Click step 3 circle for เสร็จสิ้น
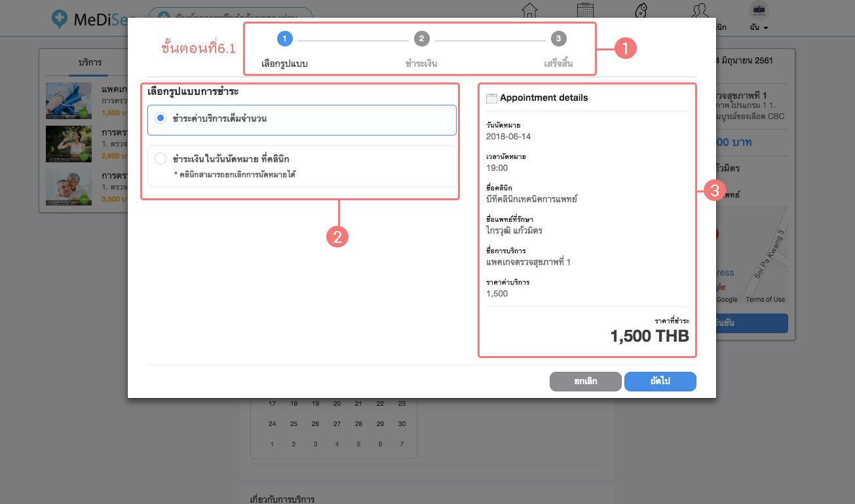This screenshot has width=855, height=504. tap(558, 39)
